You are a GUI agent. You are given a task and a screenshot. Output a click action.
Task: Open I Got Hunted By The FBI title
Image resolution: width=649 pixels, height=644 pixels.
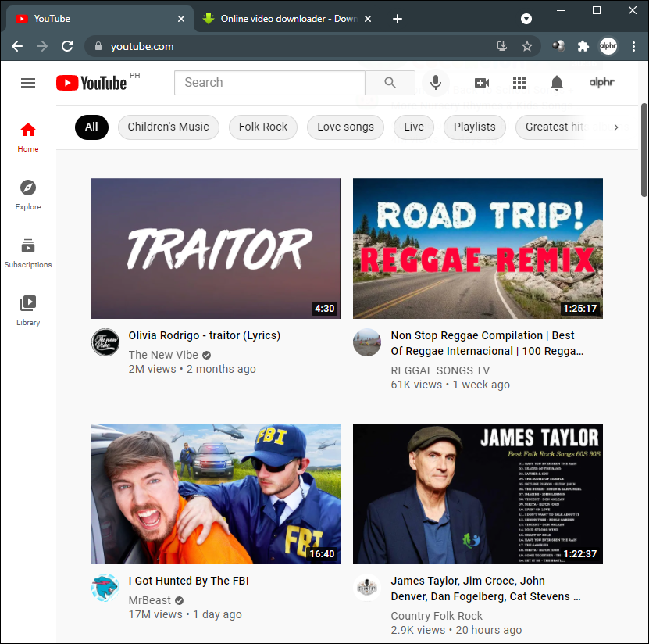189,581
